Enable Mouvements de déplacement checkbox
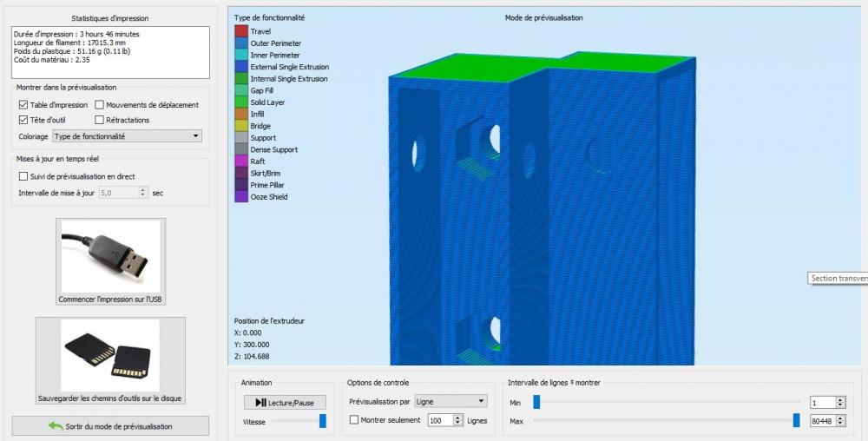 [x=99, y=104]
